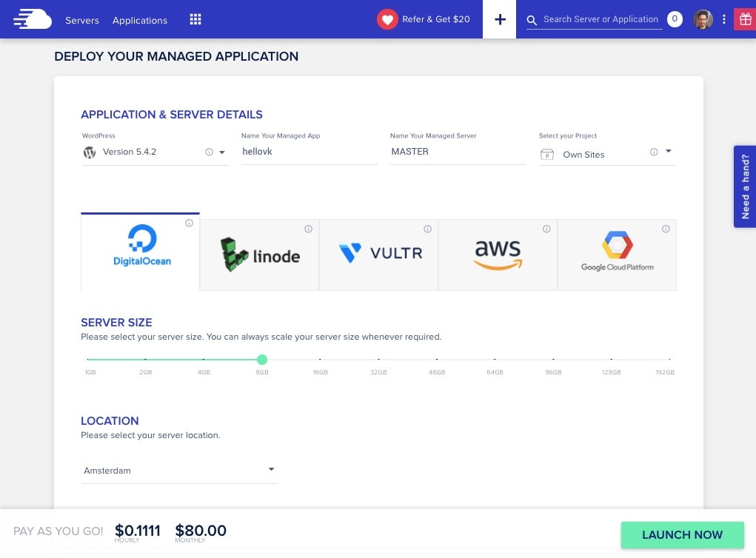The image size is (756, 558).
Task: Click info icon beside Own Sites project
Action: tap(654, 152)
